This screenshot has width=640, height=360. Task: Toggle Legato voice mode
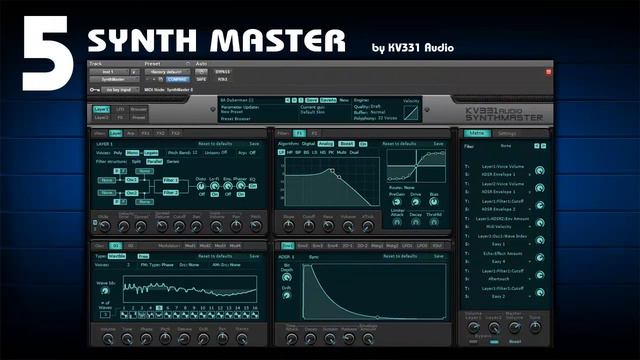151,153
